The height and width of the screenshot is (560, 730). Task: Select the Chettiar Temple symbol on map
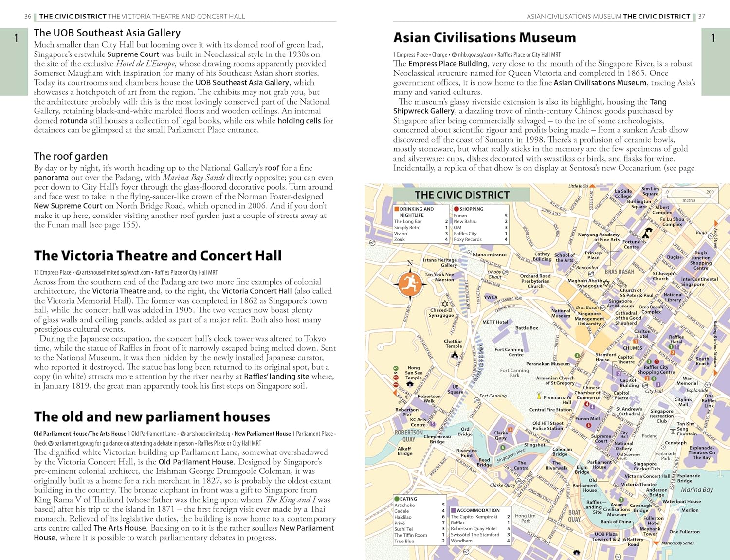[455, 355]
